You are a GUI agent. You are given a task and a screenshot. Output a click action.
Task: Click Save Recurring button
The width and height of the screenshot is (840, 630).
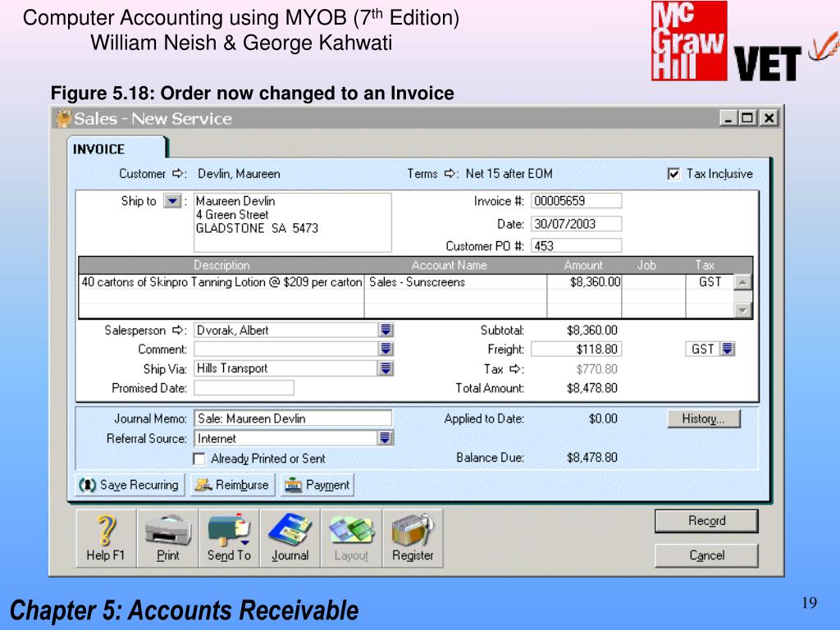(130, 485)
